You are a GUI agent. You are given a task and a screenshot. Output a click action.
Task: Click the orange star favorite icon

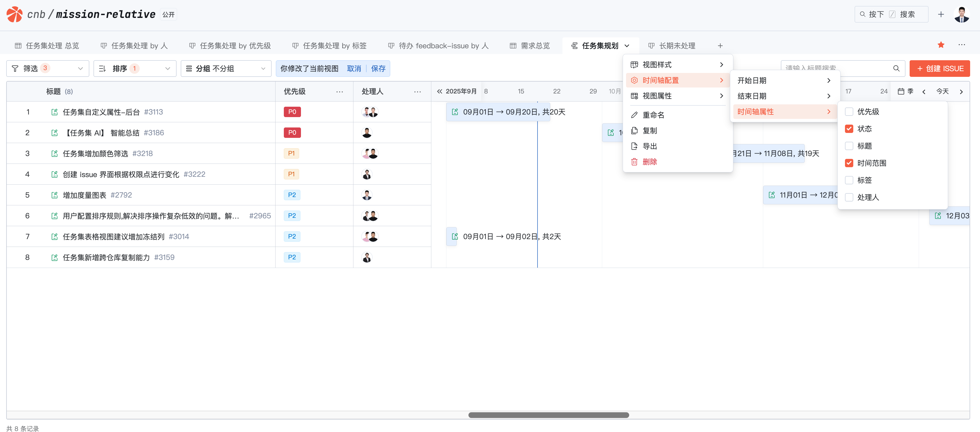941,45
